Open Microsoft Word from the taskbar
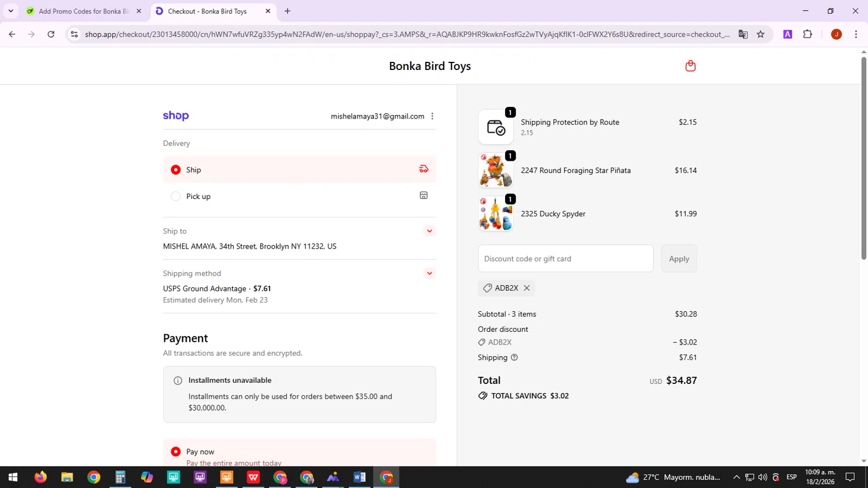 [359, 477]
